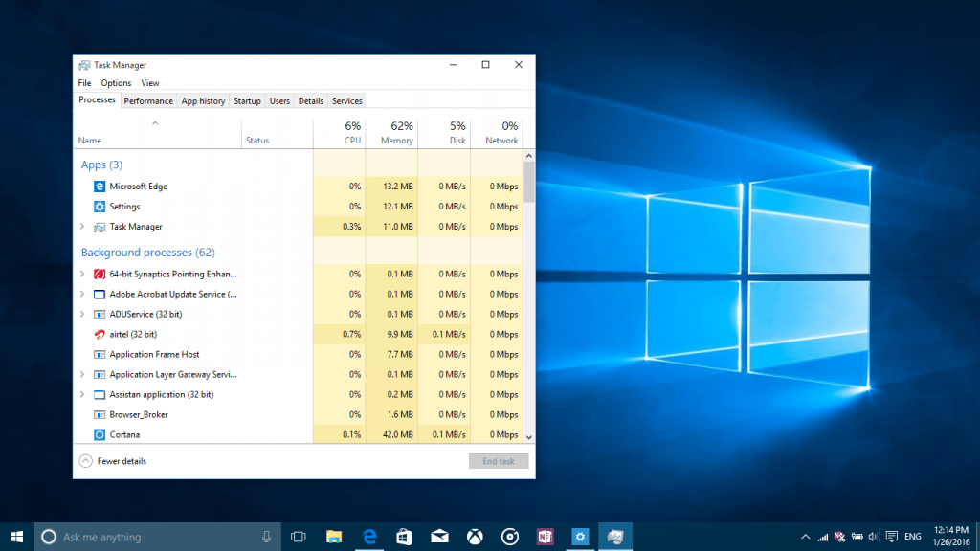Sort by the Network column header
Viewport: 980px width, 551px height.
pyautogui.click(x=497, y=133)
